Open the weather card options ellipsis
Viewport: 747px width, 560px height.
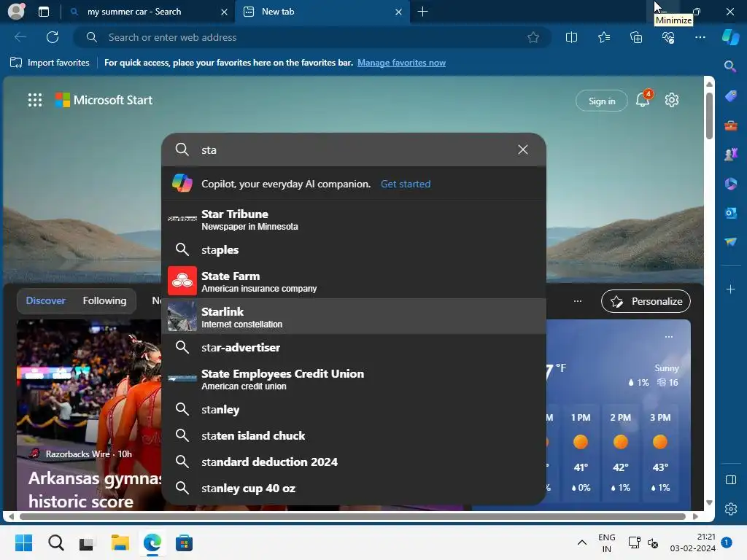[669, 337]
